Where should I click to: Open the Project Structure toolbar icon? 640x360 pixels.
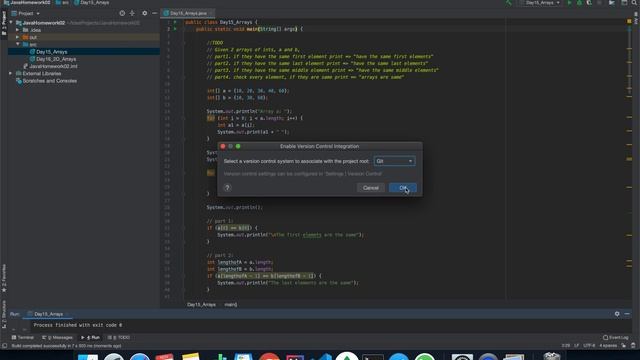pos(612,3)
